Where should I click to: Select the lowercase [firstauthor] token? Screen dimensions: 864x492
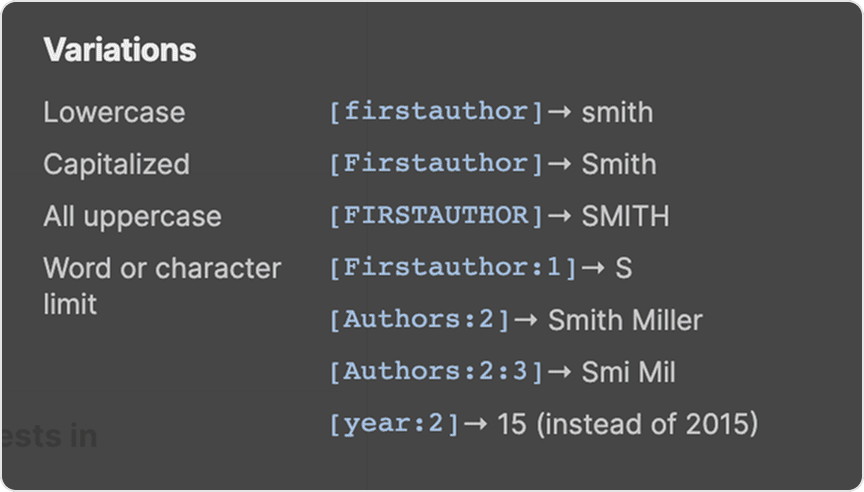436,112
